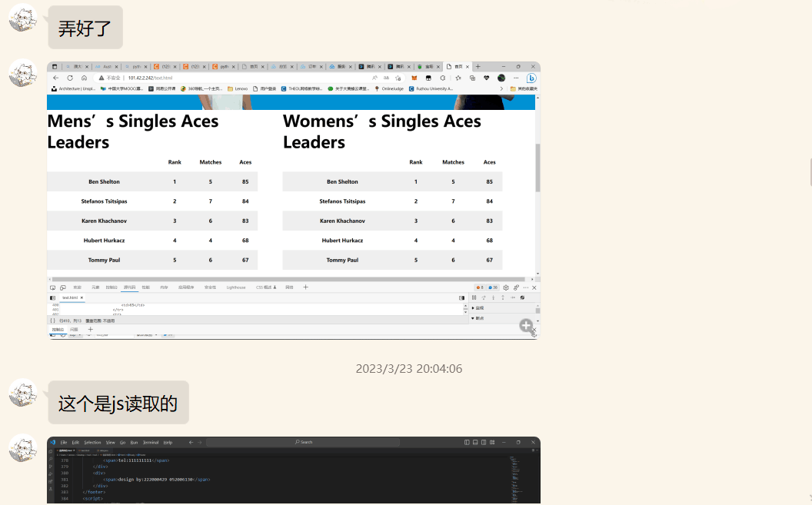Viewport: 812px width, 505px height.
Task: Click Tommy Paul in the Womens' Singles table
Action: [342, 260]
